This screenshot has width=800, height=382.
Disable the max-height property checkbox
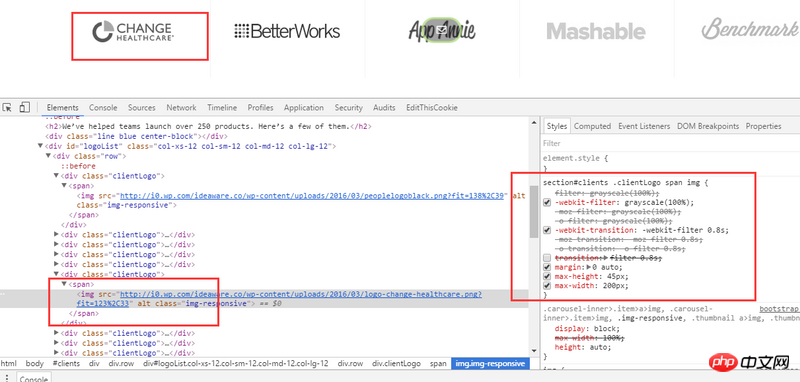tap(547, 276)
